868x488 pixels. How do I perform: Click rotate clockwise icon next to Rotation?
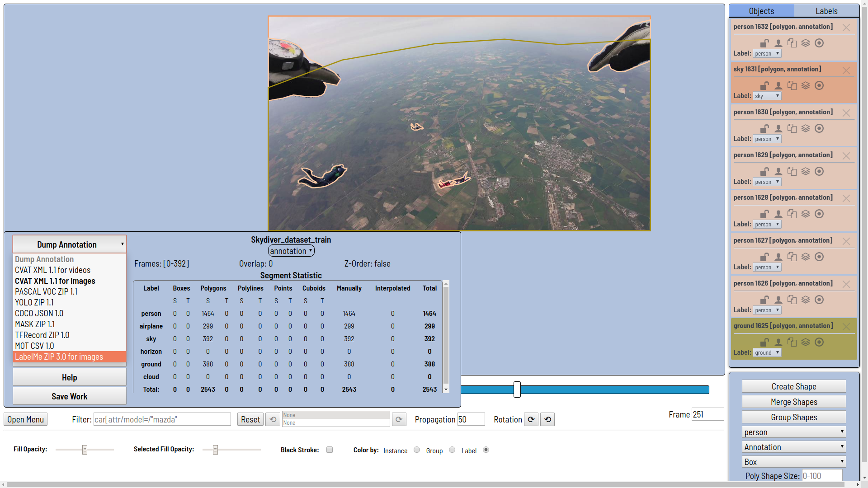click(x=531, y=419)
